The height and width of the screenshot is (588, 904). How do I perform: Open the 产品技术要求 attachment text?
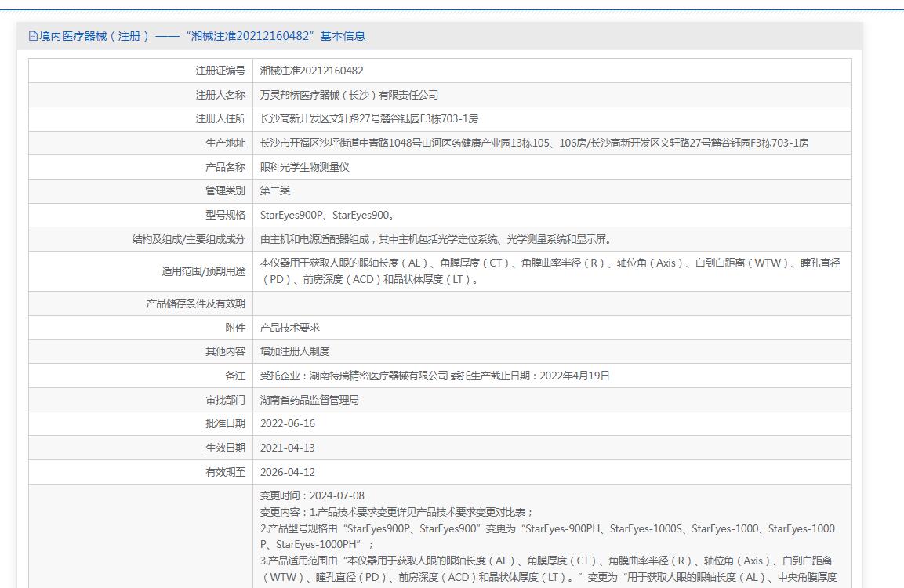coord(289,328)
